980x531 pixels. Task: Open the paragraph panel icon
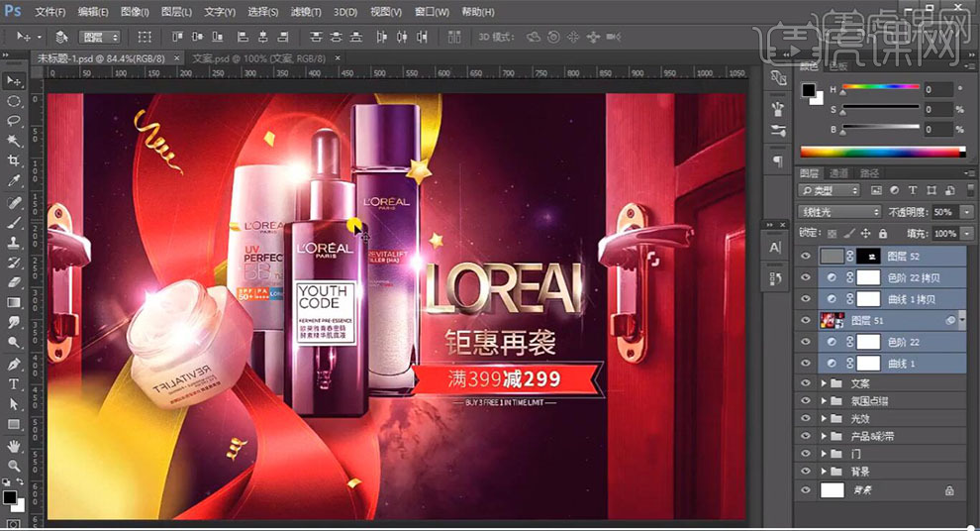tap(778, 160)
